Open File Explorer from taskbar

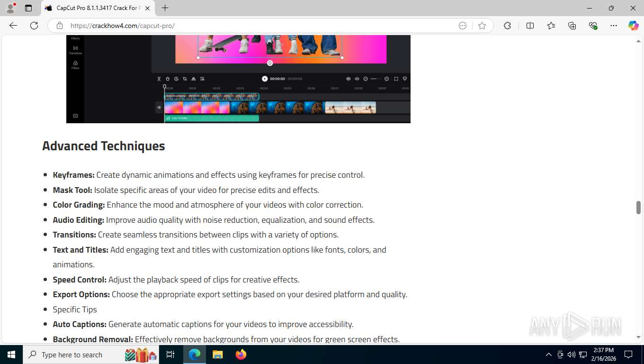(x=218, y=355)
